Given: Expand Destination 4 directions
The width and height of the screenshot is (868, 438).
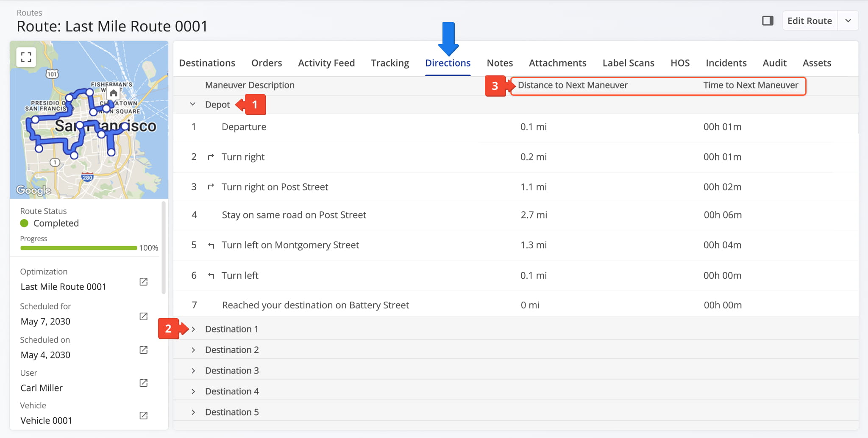Looking at the screenshot, I should tap(193, 391).
